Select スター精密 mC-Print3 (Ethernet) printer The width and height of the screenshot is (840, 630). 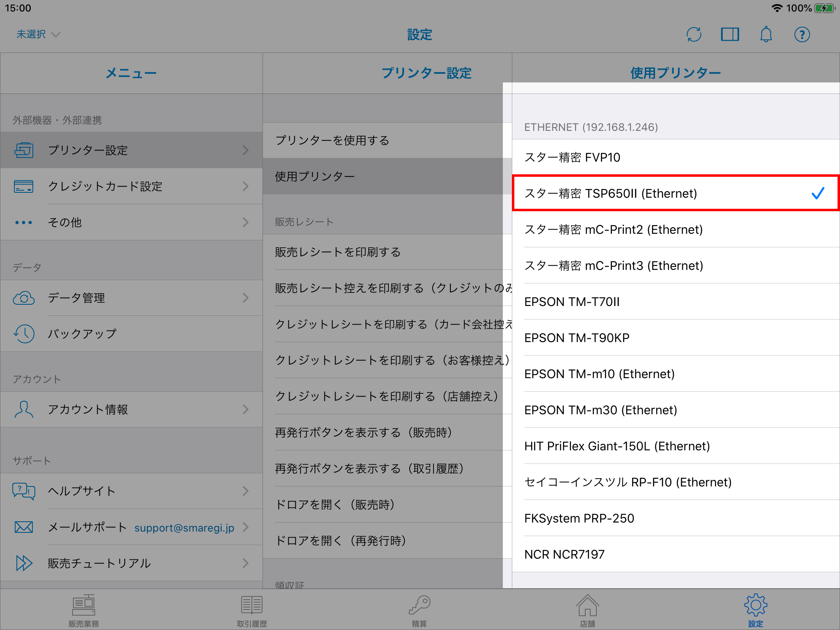tap(676, 266)
